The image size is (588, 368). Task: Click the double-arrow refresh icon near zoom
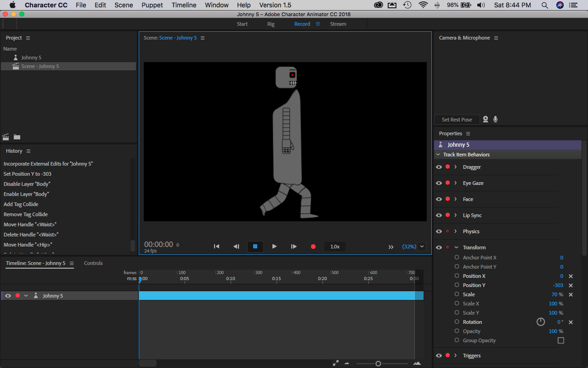pos(391,247)
